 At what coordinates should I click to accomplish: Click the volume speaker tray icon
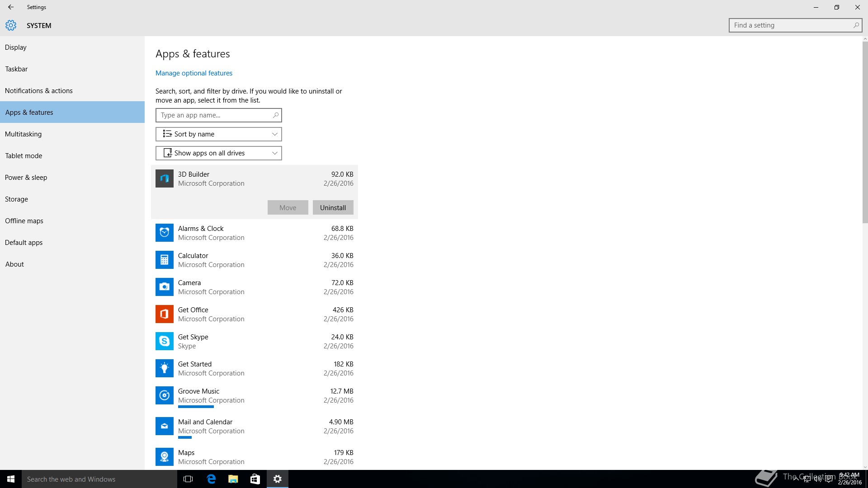[x=818, y=479]
